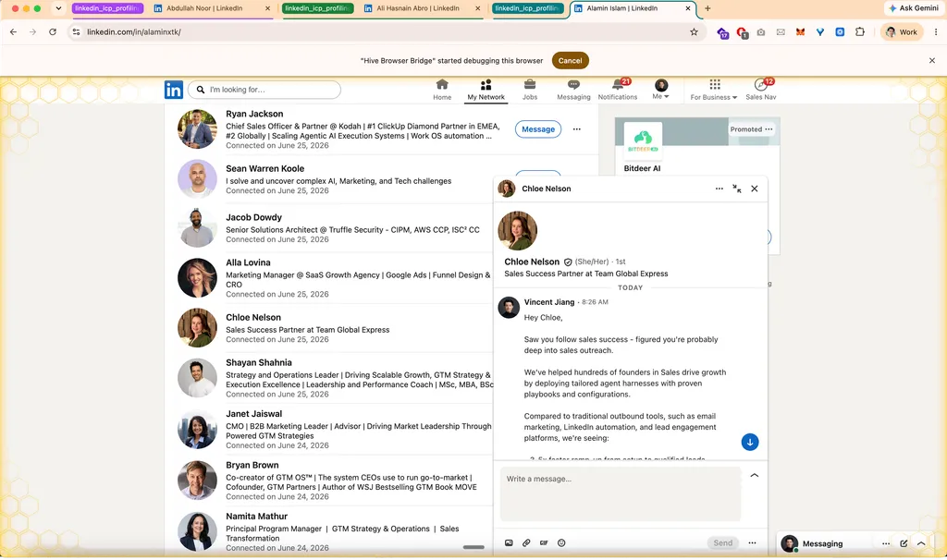
Task: Compose a new message from the Messaging bar
Action: [x=904, y=543]
